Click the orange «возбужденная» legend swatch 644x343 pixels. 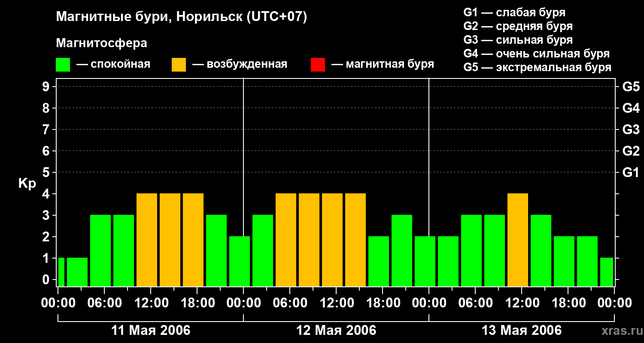[x=179, y=65]
